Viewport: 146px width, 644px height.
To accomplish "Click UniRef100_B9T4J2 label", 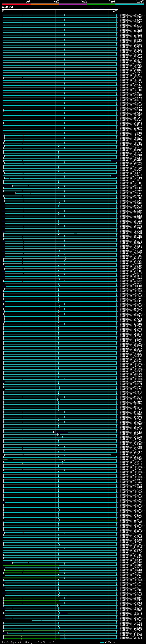I will pyautogui.click(x=131, y=186).
